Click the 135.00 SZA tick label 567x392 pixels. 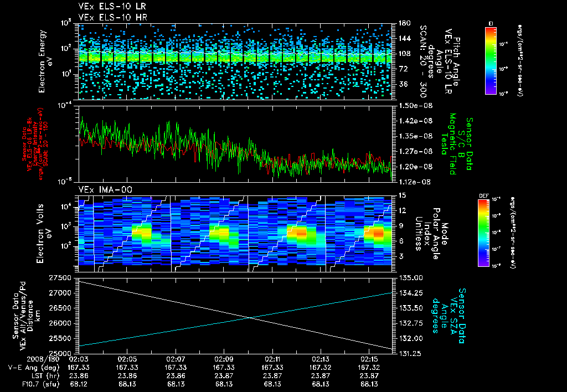click(410, 278)
